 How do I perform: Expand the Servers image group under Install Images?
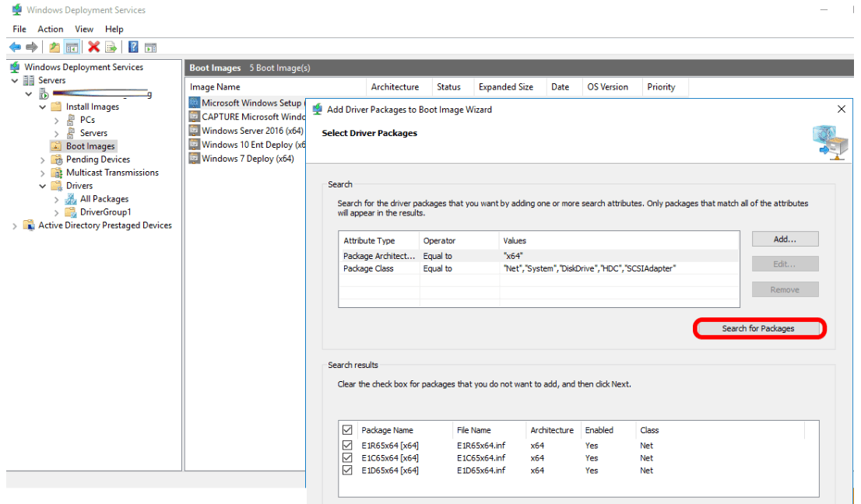pos(56,133)
